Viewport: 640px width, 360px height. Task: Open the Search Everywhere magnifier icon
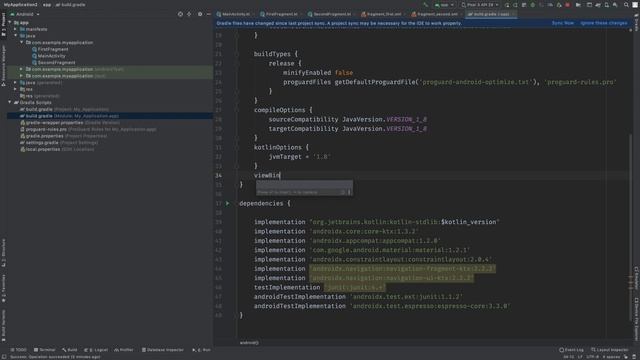point(626,5)
